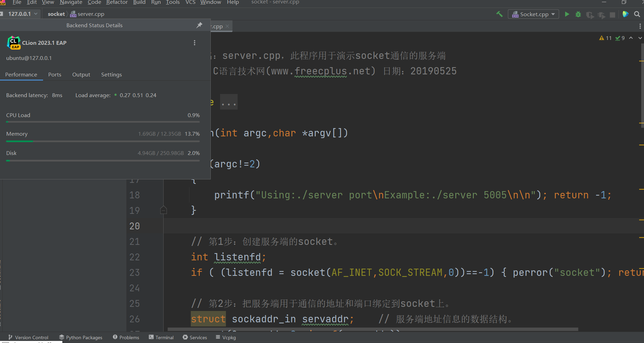Click 'int listenfd;' on line 22

tap(228, 257)
